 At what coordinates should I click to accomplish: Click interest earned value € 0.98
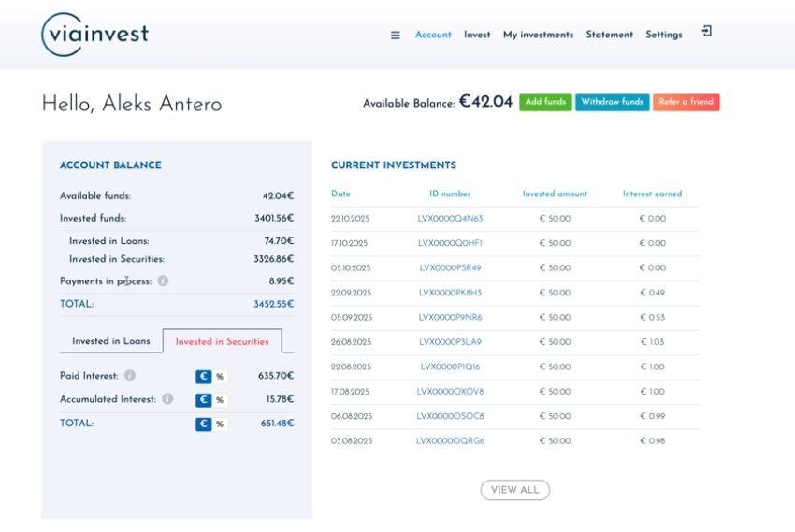point(653,441)
